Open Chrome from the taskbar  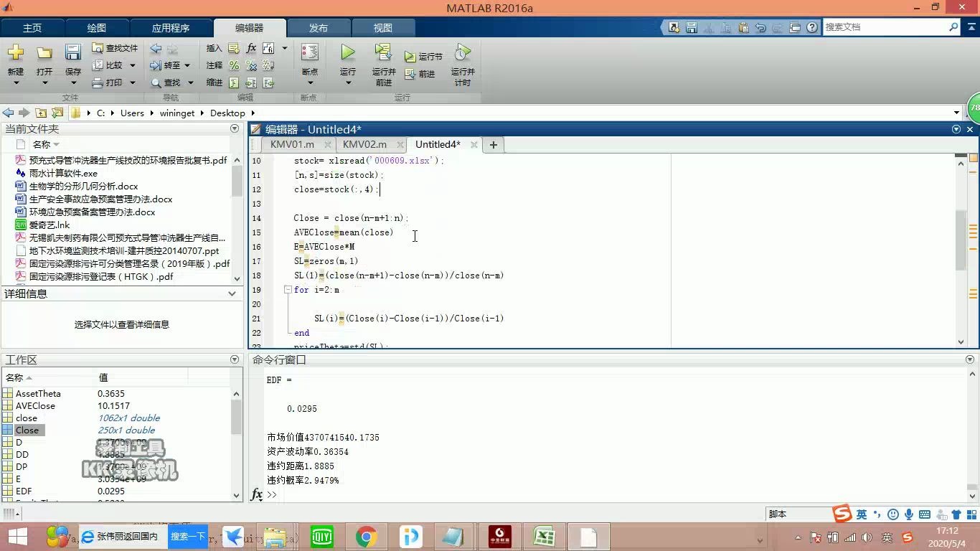click(x=366, y=537)
